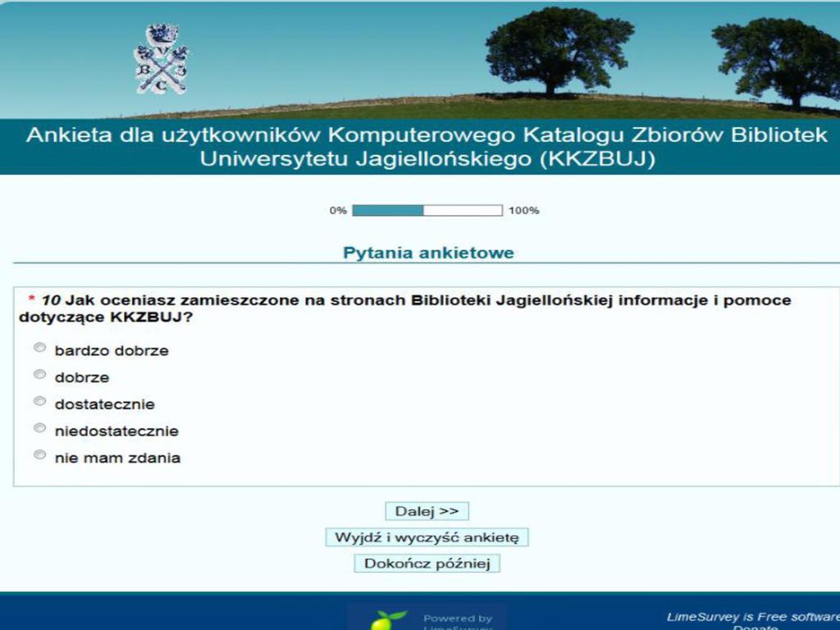Viewport: 840px width, 630px height.
Task: Pick the 'dostatecznie' answer option
Action: pos(39,401)
